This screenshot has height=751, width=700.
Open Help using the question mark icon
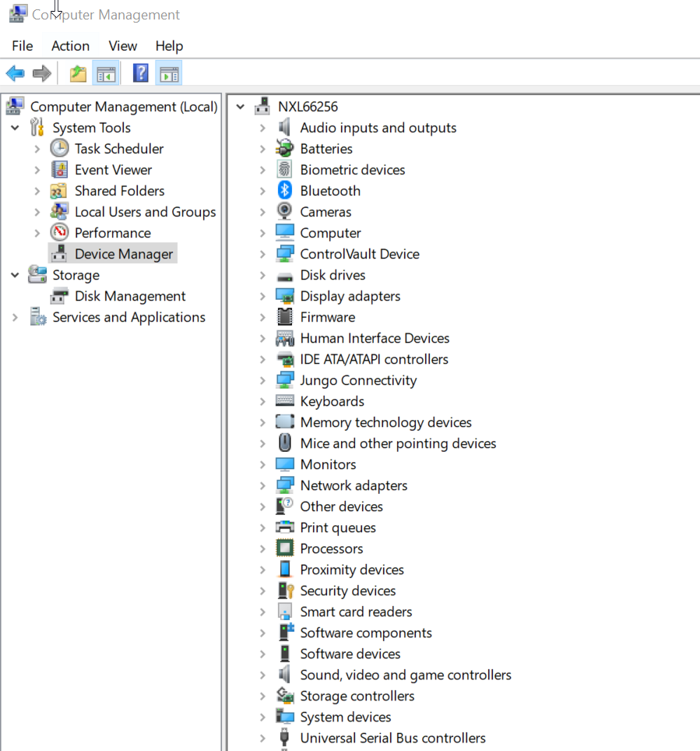coord(140,73)
